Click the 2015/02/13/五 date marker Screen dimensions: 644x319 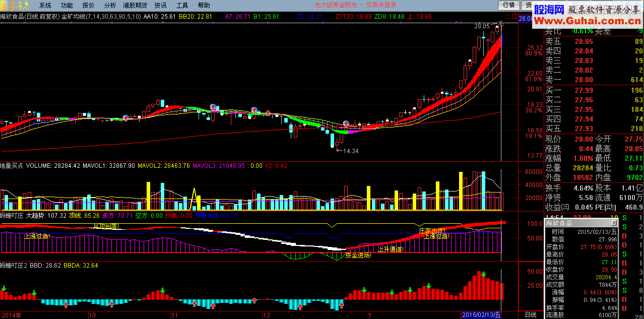(x=482, y=314)
